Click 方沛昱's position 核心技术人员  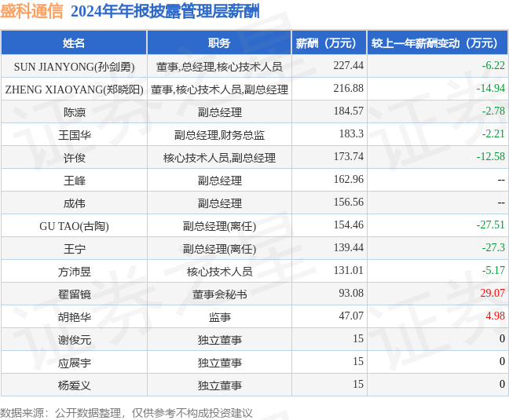219,272
